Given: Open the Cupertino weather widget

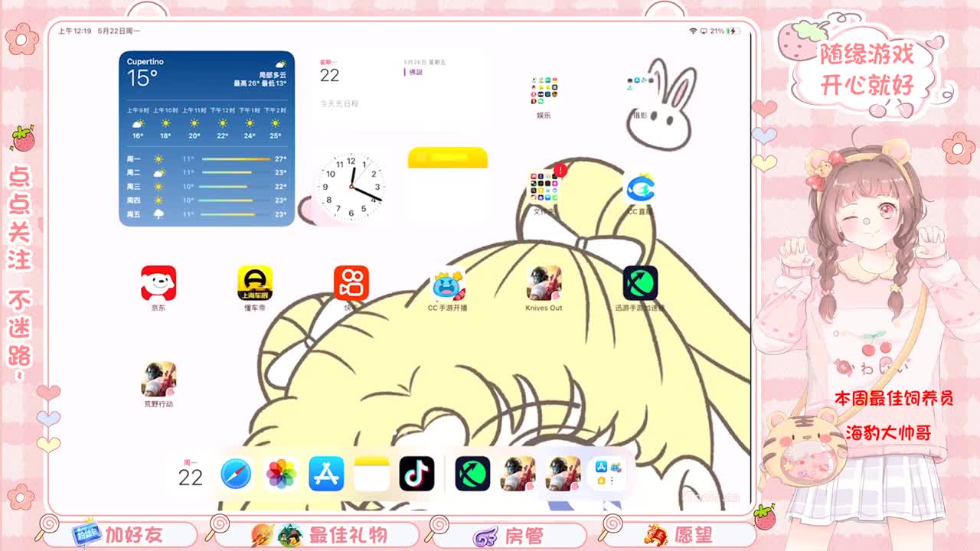Looking at the screenshot, I should (207, 139).
